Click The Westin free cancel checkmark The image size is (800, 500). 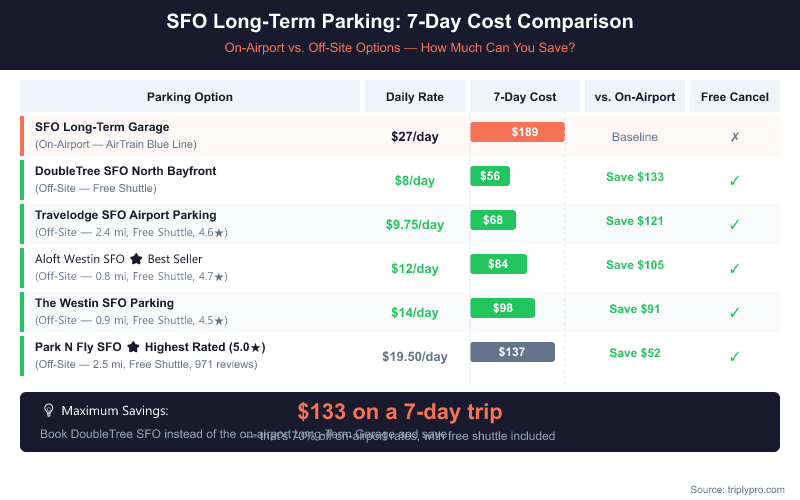pos(735,312)
